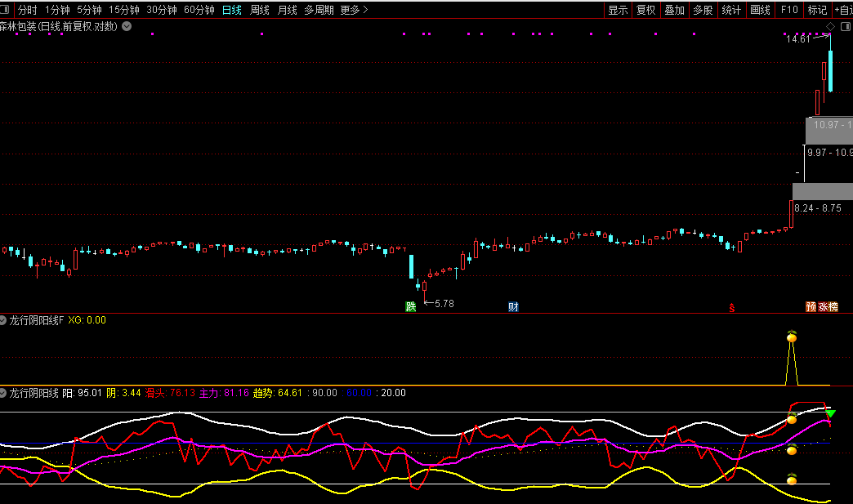Viewport: 853px width, 504px height.
Task: Click the 榜 marker badge
Action: [833, 306]
